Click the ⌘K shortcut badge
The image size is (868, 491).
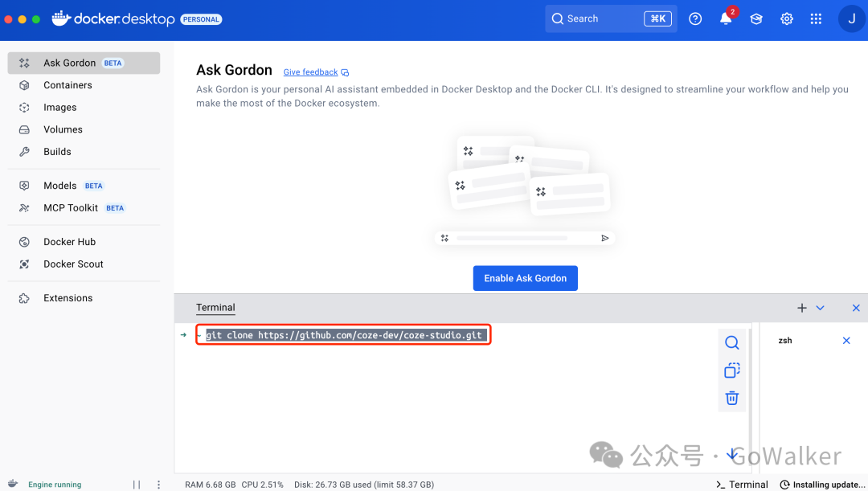[657, 18]
